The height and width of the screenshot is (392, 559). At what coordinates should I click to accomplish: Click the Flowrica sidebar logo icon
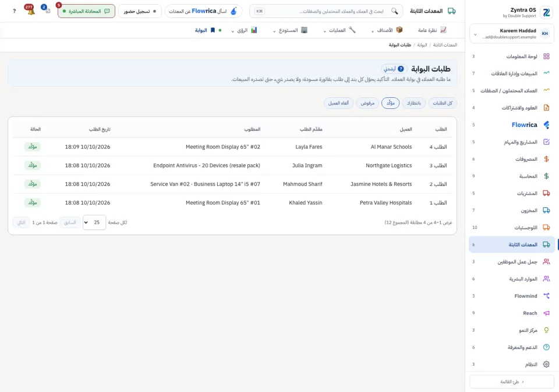pyautogui.click(x=546, y=125)
